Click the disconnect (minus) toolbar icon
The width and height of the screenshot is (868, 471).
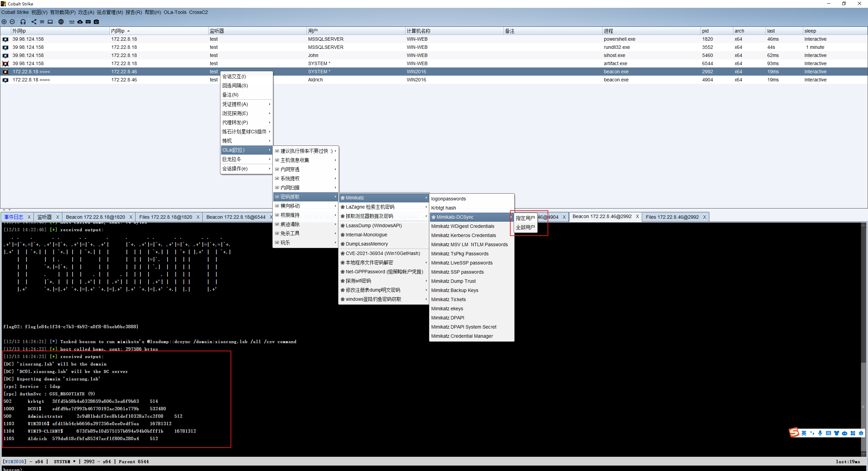point(12,22)
